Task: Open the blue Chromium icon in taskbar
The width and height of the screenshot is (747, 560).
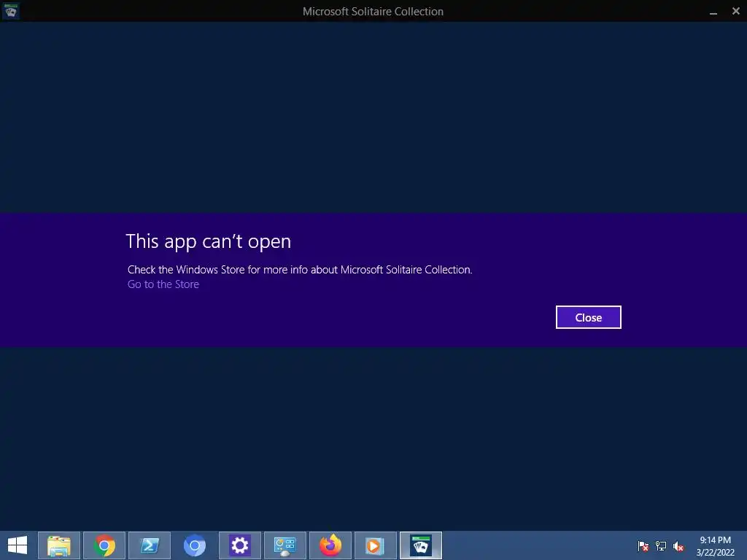Action: [x=194, y=545]
